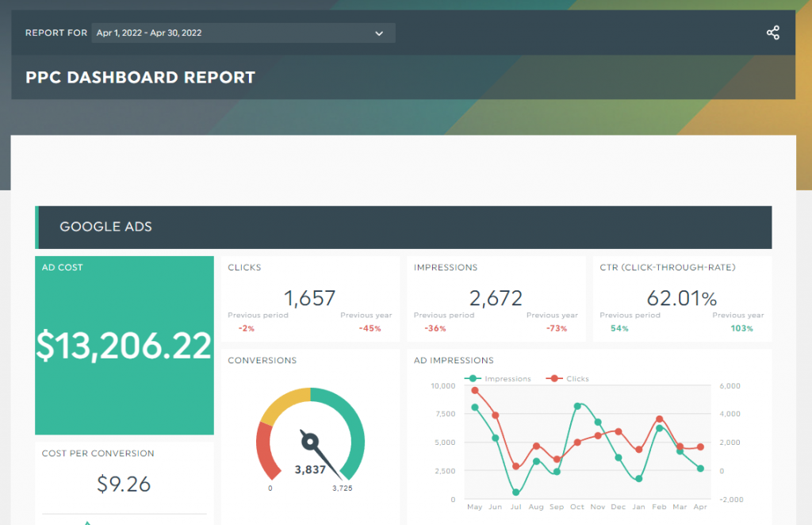812x525 pixels.
Task: Toggle Clicks series in chart legend
Action: (x=568, y=378)
